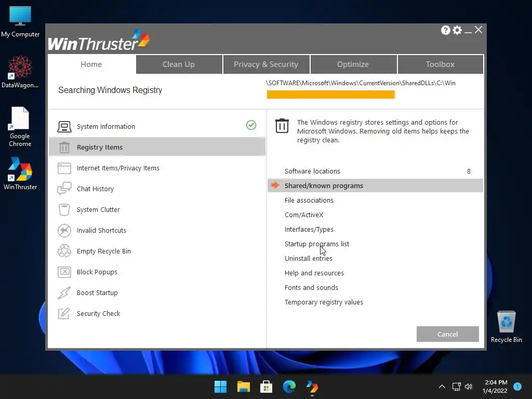Screen dimensions: 532x399
Task: Click the Software locations row
Action: pos(375,171)
